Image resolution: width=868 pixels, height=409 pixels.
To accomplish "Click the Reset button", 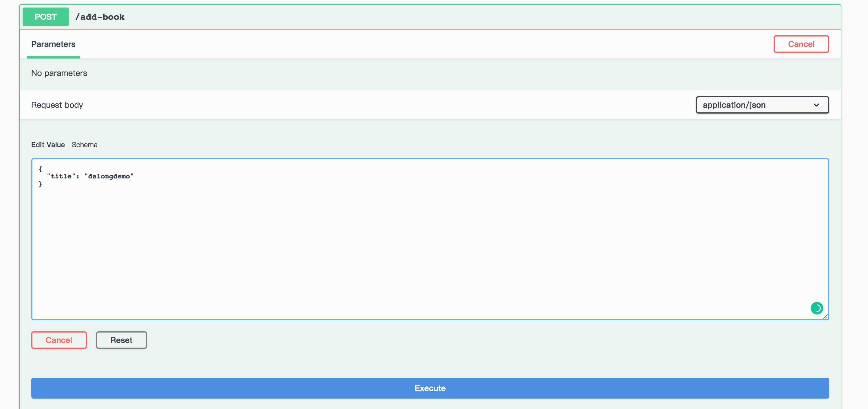I will (x=121, y=340).
